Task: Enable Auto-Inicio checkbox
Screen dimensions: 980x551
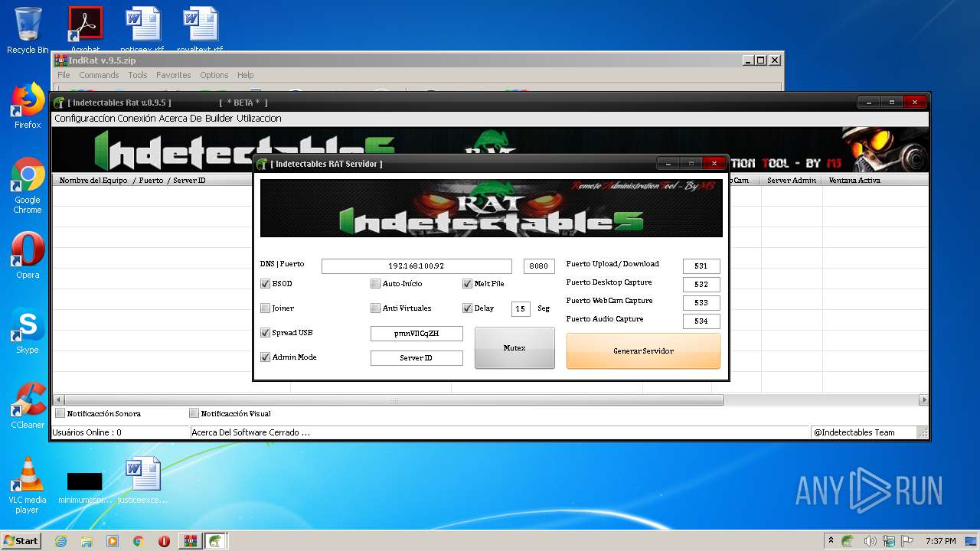Action: (x=375, y=284)
